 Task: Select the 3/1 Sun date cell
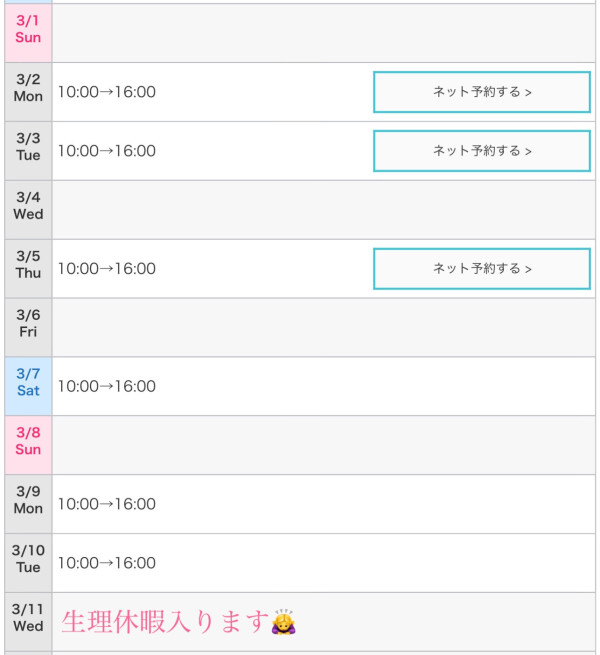28,30
